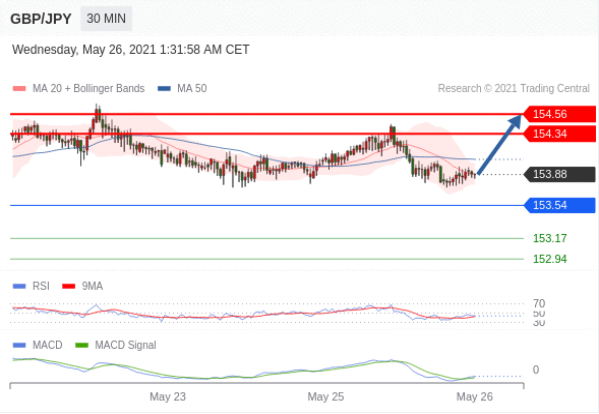Toggle the red 9MA legend marker

(69, 286)
